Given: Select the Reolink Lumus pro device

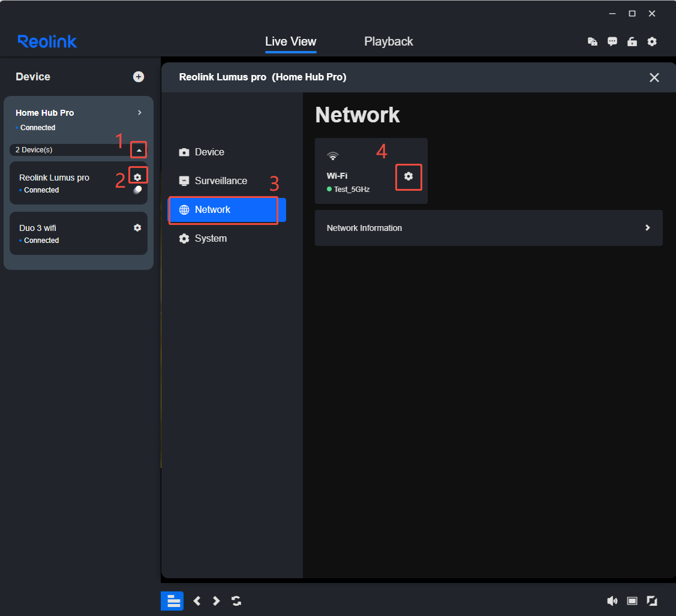Looking at the screenshot, I should (x=79, y=183).
